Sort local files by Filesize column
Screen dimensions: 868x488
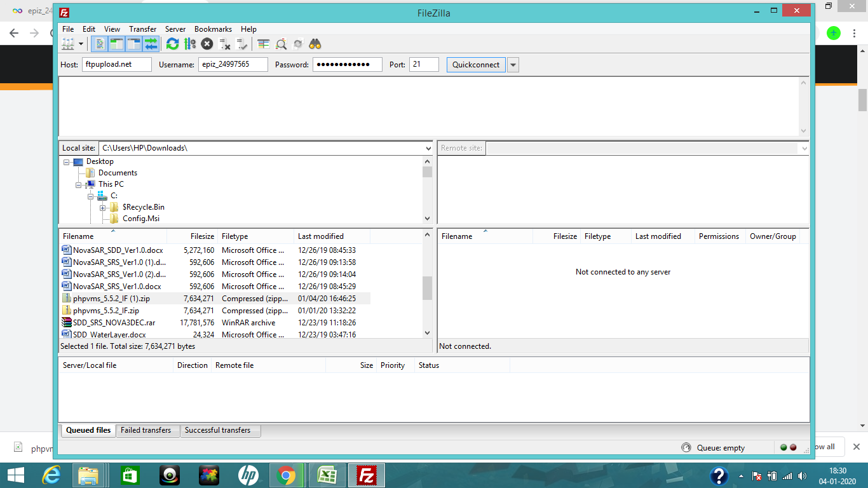(x=192, y=236)
